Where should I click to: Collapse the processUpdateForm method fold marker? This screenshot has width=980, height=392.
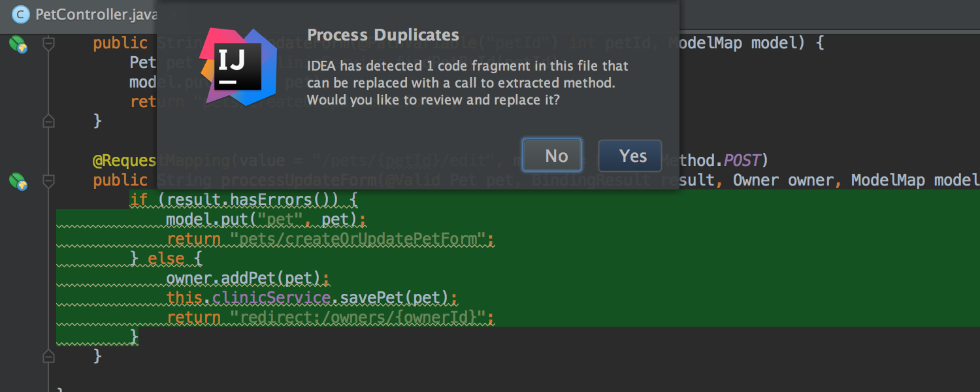[x=48, y=180]
